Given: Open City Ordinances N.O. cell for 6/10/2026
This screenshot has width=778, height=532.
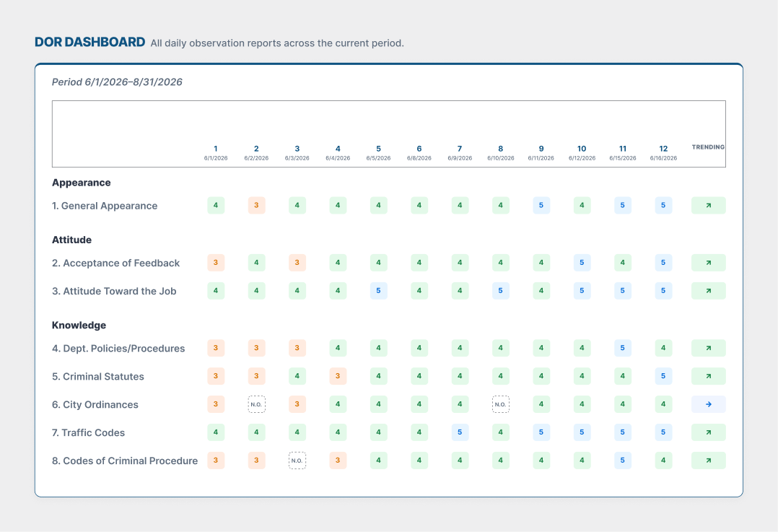Looking at the screenshot, I should pyautogui.click(x=501, y=404).
